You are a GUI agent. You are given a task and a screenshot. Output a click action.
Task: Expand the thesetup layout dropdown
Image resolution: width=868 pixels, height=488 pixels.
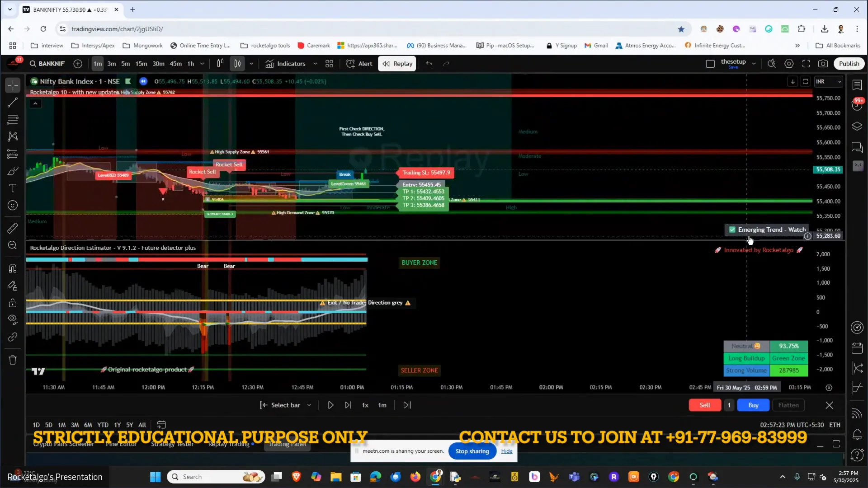(754, 64)
